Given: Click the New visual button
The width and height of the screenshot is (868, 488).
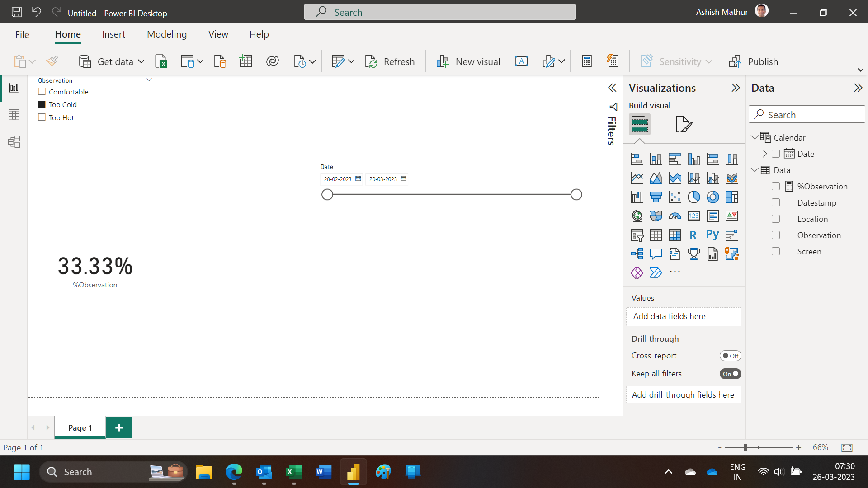Looking at the screenshot, I should [468, 61].
